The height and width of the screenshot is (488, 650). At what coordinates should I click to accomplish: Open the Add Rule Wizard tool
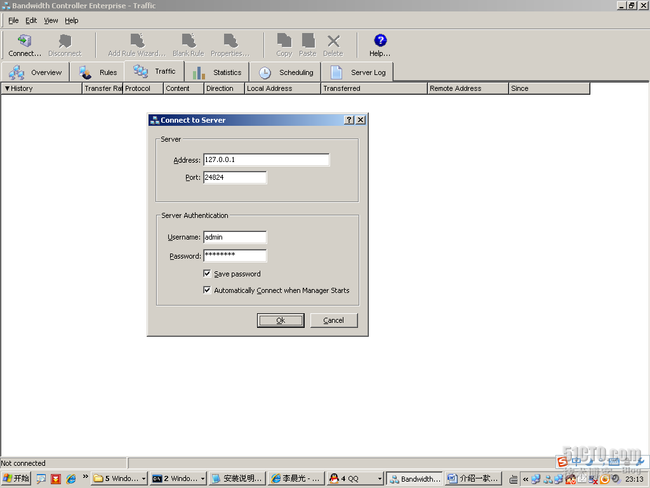[x=136, y=45]
